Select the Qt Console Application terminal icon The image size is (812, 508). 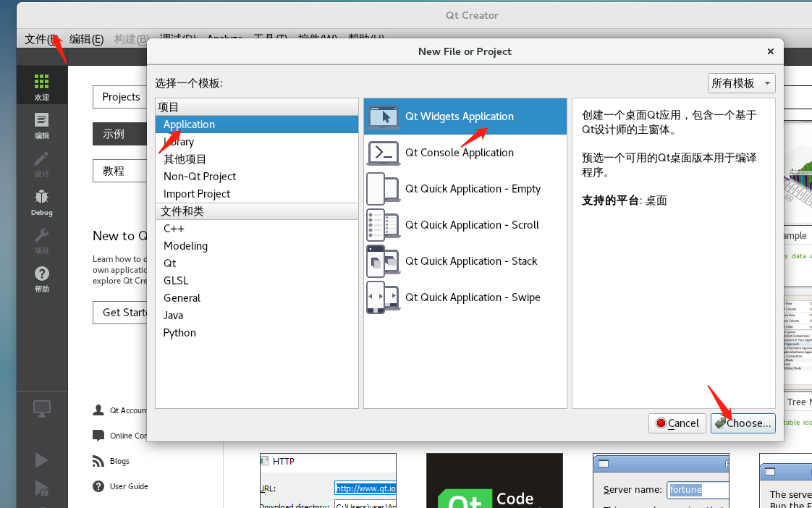(384, 153)
